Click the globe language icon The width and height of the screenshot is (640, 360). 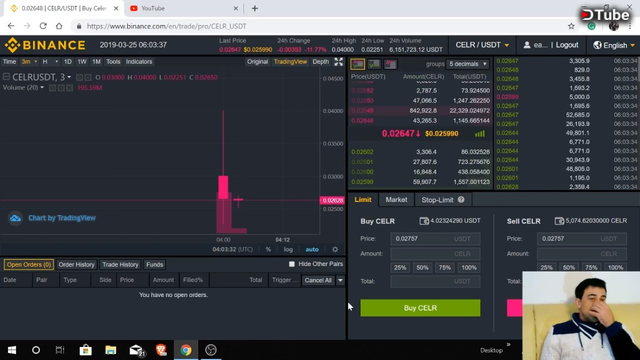[x=597, y=45]
